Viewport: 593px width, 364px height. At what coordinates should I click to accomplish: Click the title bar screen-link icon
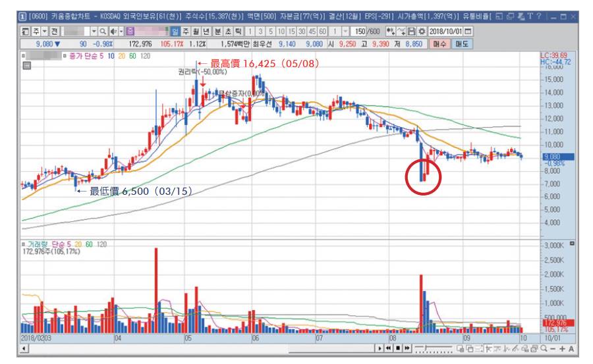tap(499, 16)
